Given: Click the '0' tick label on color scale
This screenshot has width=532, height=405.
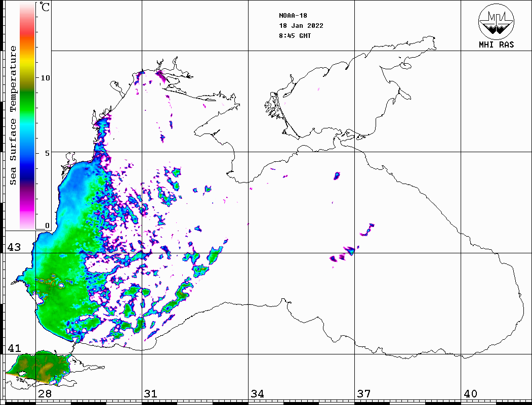Looking at the screenshot, I should click(x=47, y=226).
